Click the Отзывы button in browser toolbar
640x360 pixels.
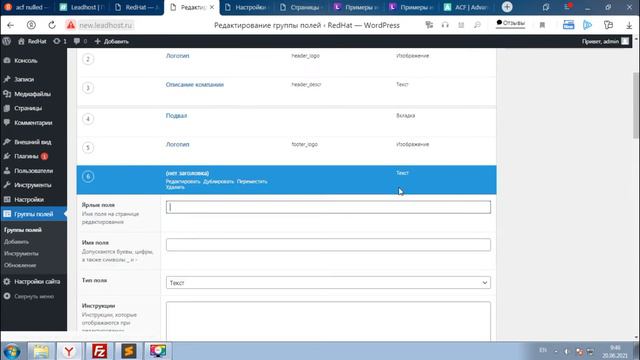pyautogui.click(x=510, y=23)
